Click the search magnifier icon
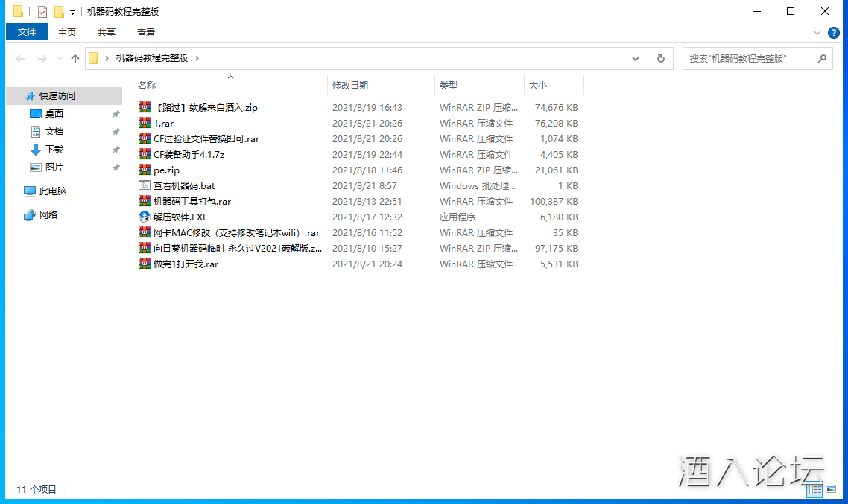The height and width of the screenshot is (504, 848). tap(822, 58)
